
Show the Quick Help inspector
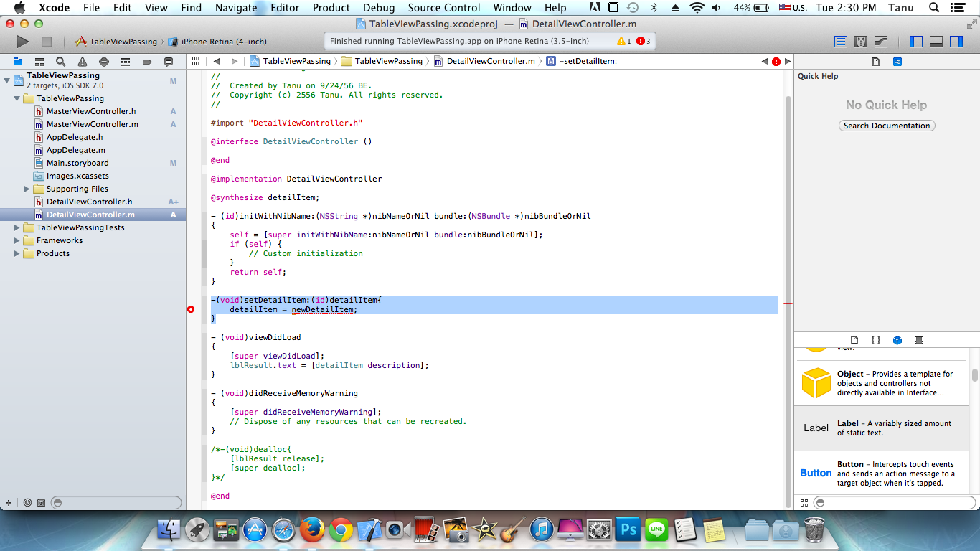click(x=897, y=62)
